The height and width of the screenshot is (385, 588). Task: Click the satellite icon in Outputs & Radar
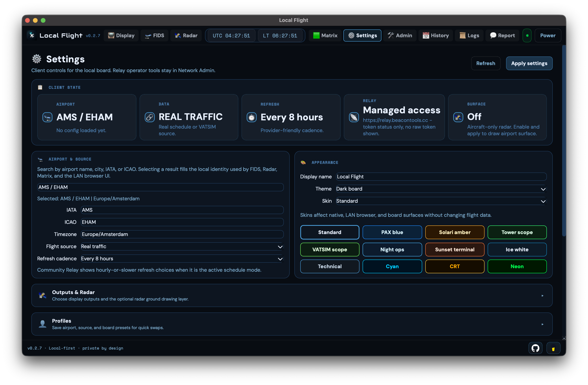point(43,295)
